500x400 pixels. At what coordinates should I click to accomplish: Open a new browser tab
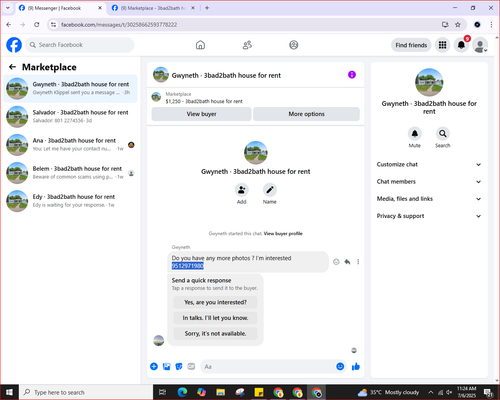click(x=207, y=8)
